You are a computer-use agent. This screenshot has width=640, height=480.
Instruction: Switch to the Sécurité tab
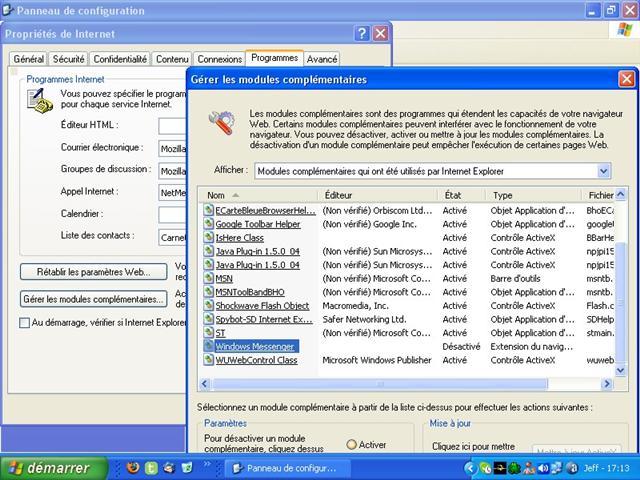pyautogui.click(x=69, y=59)
